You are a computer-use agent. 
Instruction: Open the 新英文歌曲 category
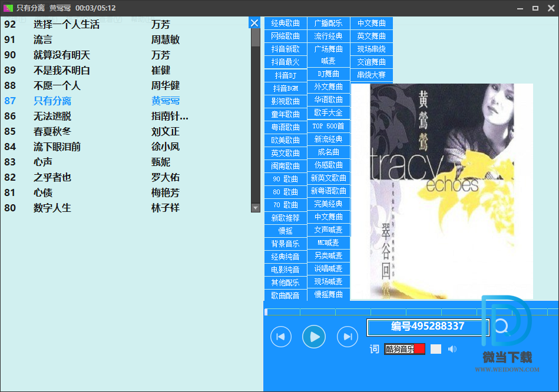click(x=328, y=178)
